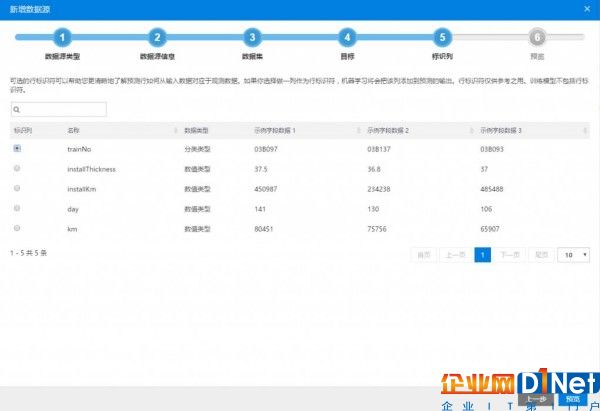This screenshot has width=600, height=411.
Task: Click sample value 106
Action: click(x=486, y=209)
